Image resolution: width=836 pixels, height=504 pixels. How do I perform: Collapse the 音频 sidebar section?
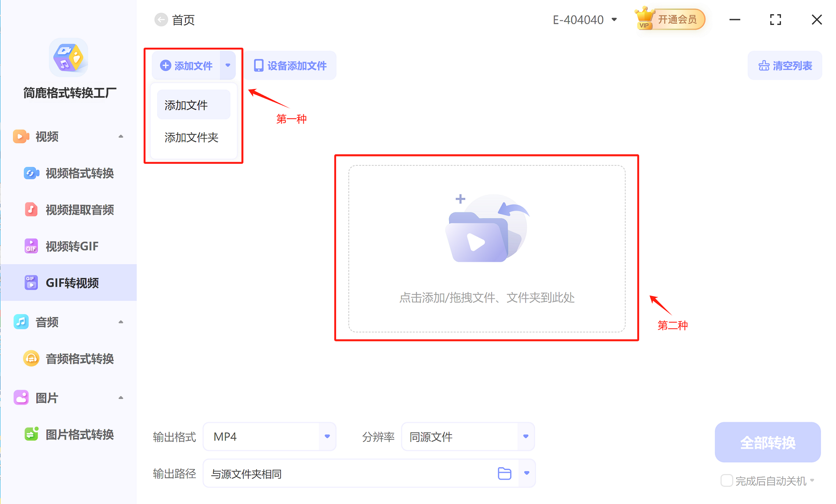(x=121, y=322)
